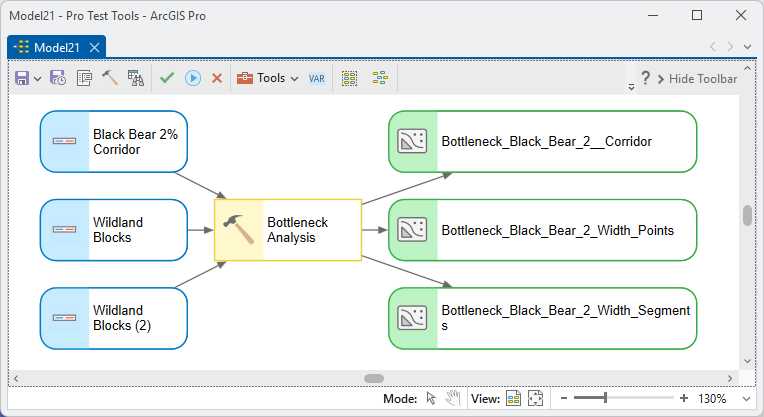
Task: Go to the next tab arrow
Action: tap(730, 47)
